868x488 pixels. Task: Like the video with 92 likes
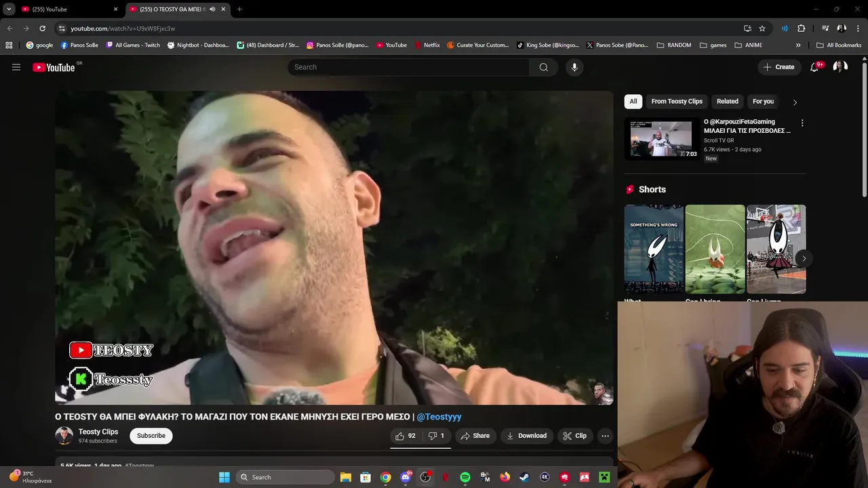click(x=406, y=436)
